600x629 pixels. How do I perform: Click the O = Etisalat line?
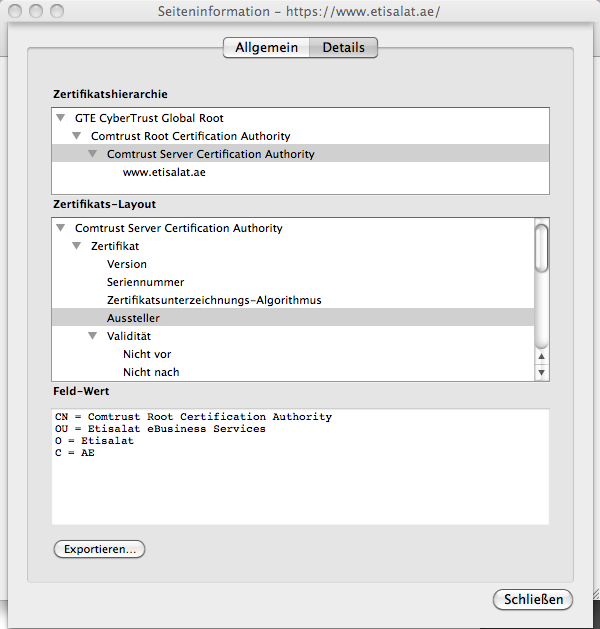pyautogui.click(x=94, y=441)
